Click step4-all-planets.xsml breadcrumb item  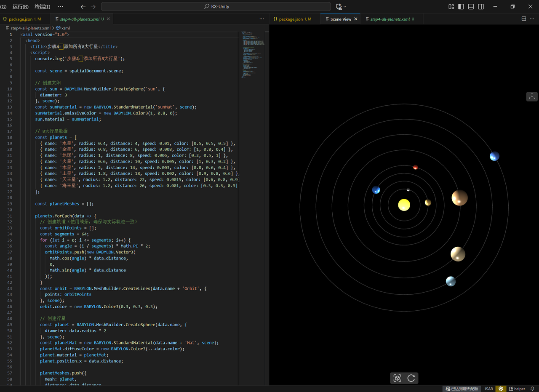(x=30, y=28)
